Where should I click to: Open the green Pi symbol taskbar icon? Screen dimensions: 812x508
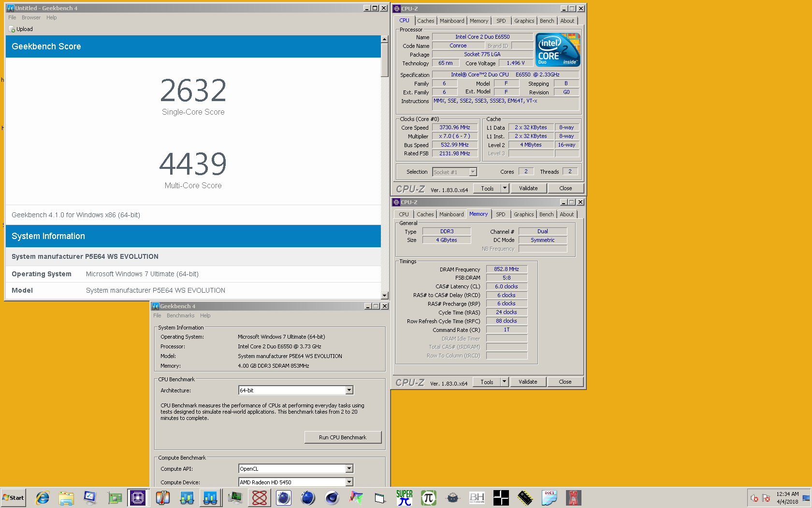429,497
